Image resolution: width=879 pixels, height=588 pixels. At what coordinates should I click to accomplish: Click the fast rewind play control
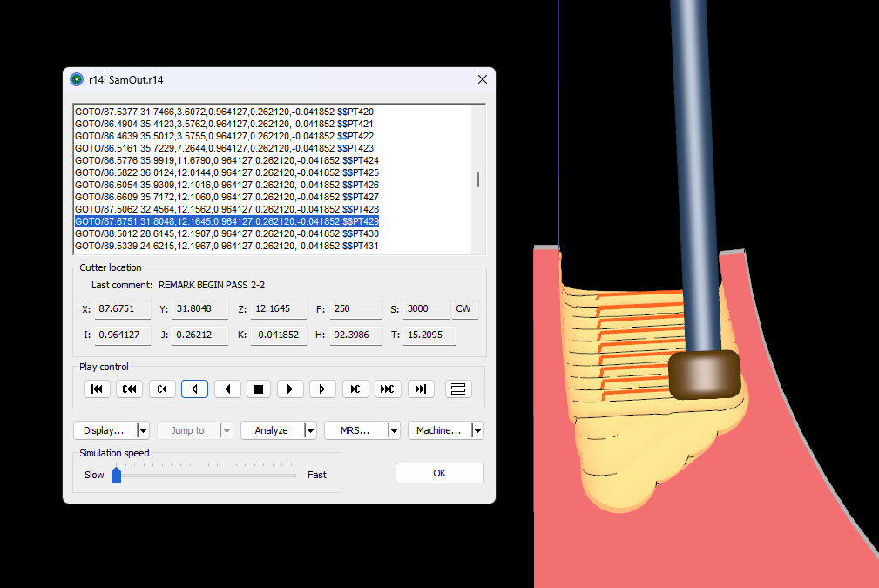129,389
